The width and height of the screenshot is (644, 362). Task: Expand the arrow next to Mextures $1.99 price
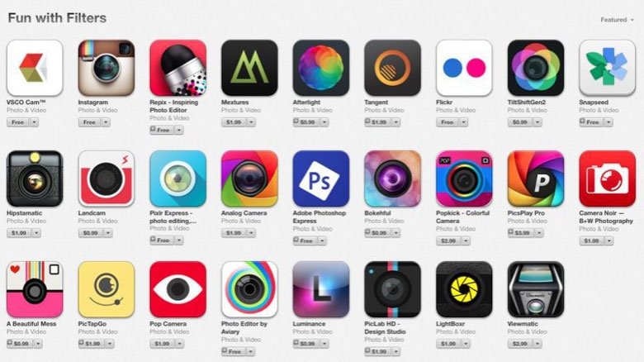(251, 122)
